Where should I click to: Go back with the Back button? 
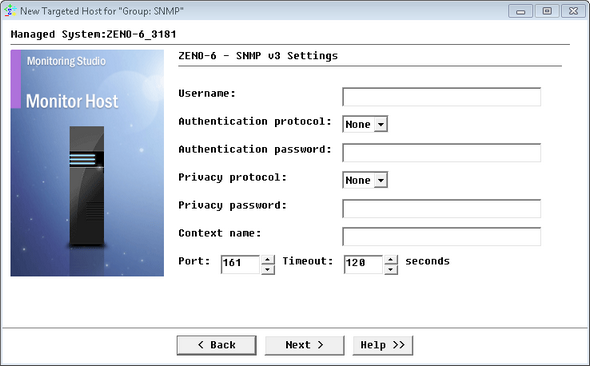tap(217, 345)
